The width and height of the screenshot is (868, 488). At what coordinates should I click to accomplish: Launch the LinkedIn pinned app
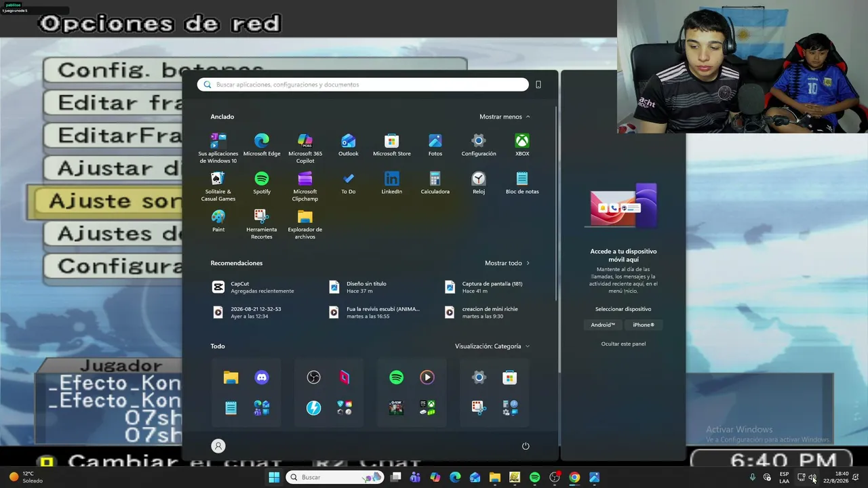click(392, 183)
